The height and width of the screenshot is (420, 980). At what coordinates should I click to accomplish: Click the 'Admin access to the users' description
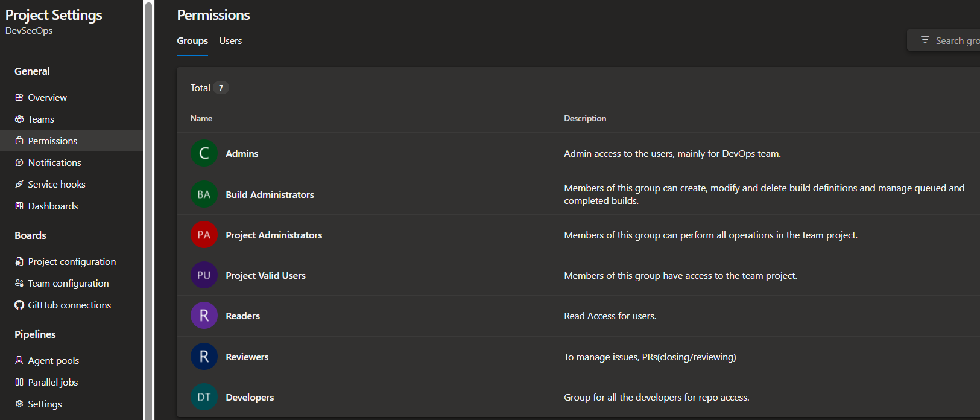pyautogui.click(x=672, y=153)
